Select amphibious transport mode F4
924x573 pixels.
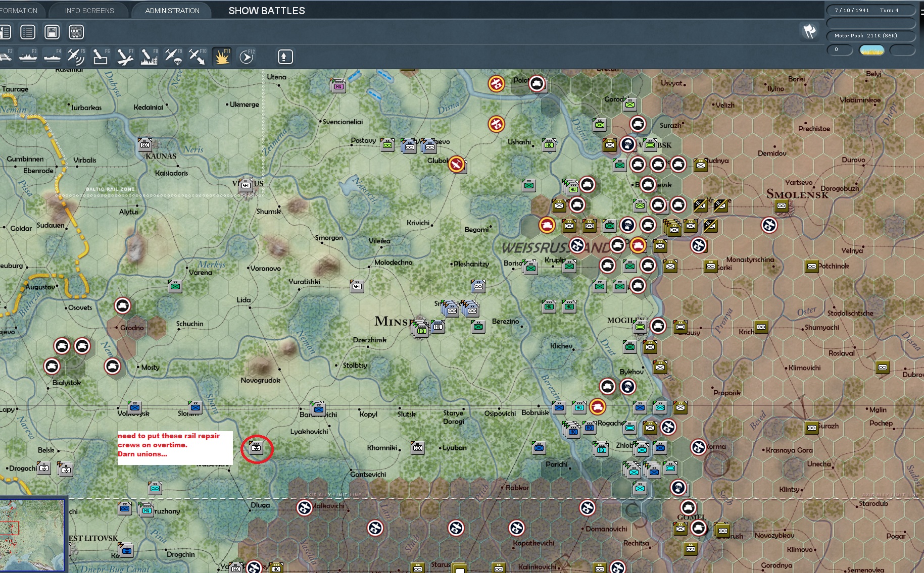click(52, 57)
